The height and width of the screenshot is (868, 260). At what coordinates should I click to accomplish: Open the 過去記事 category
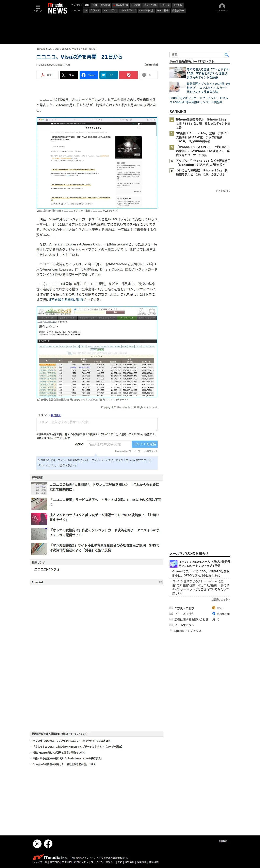tap(178, 5)
